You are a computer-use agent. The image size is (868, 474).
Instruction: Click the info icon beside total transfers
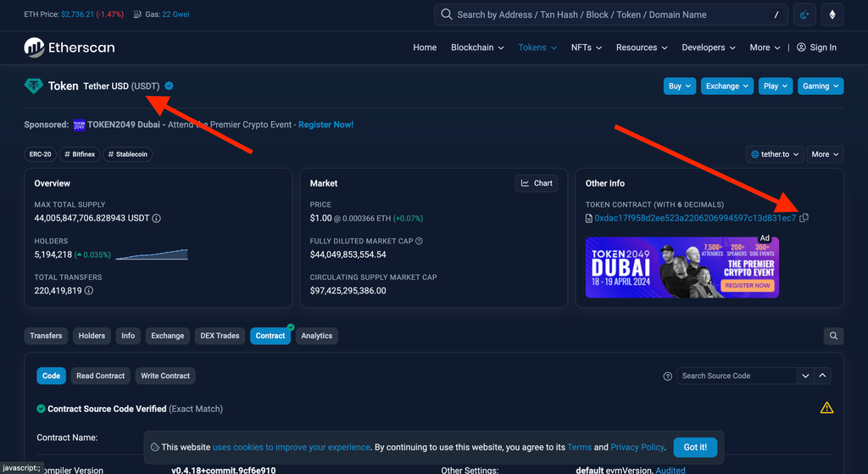pos(88,290)
